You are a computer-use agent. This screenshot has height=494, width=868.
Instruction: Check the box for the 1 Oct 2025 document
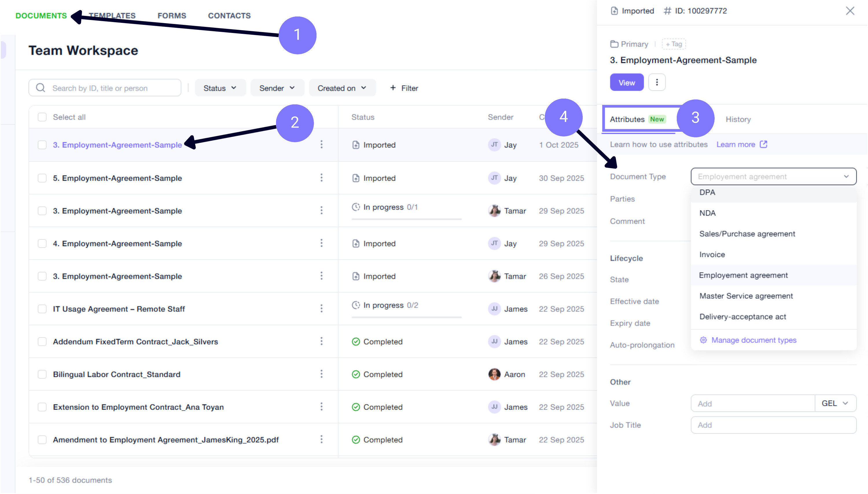click(42, 145)
